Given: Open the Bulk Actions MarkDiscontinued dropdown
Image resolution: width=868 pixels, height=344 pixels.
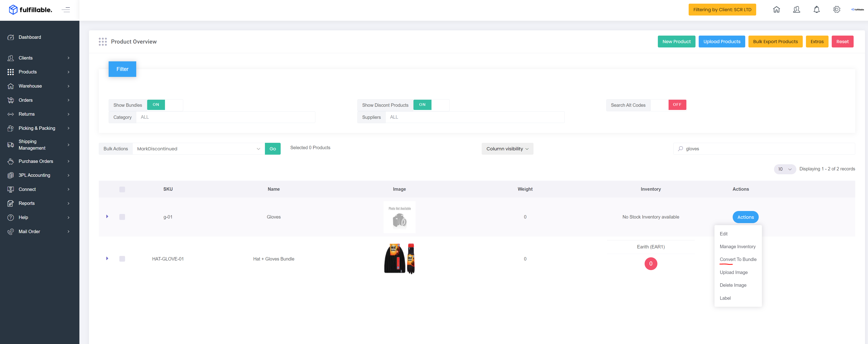Looking at the screenshot, I should click(x=199, y=149).
